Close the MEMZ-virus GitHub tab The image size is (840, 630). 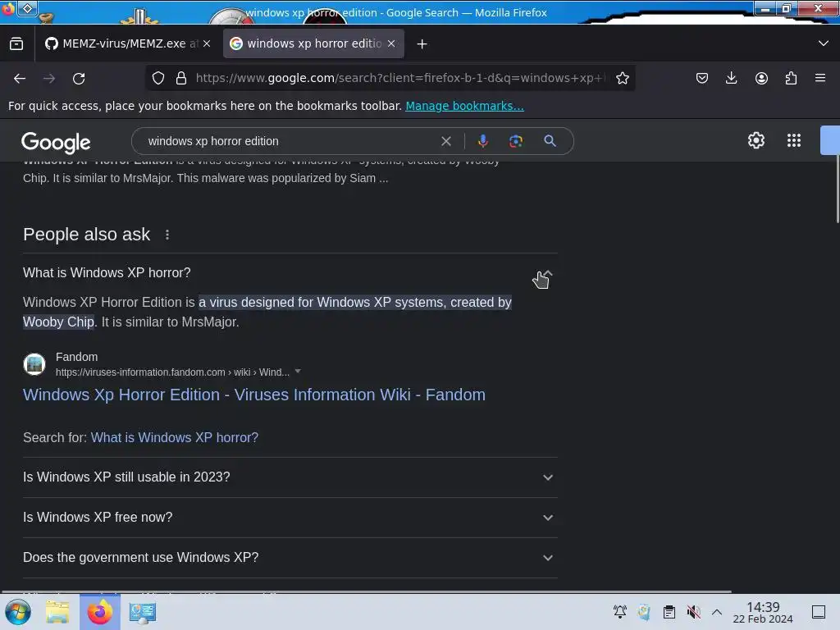[x=207, y=44]
